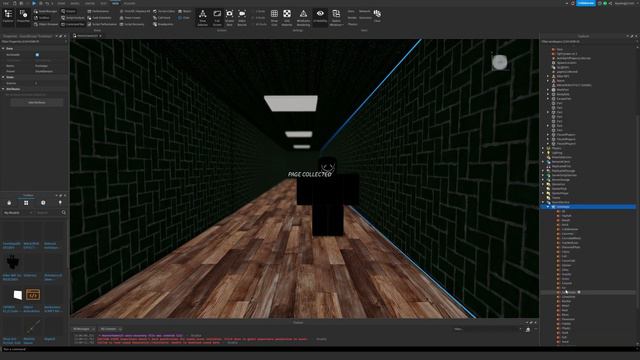Open the Plugins ribbon tab

pos(129,3)
